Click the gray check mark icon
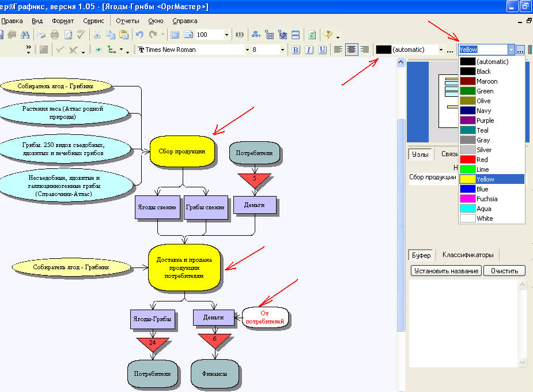The height and width of the screenshot is (392, 533). click(60, 50)
